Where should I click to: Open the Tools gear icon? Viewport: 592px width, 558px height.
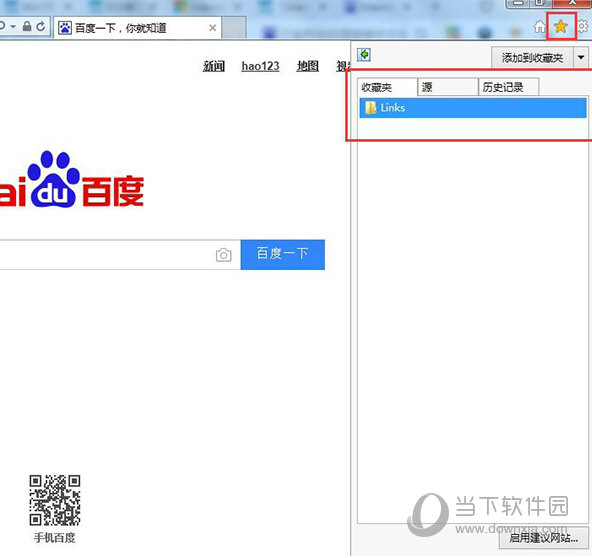click(583, 26)
